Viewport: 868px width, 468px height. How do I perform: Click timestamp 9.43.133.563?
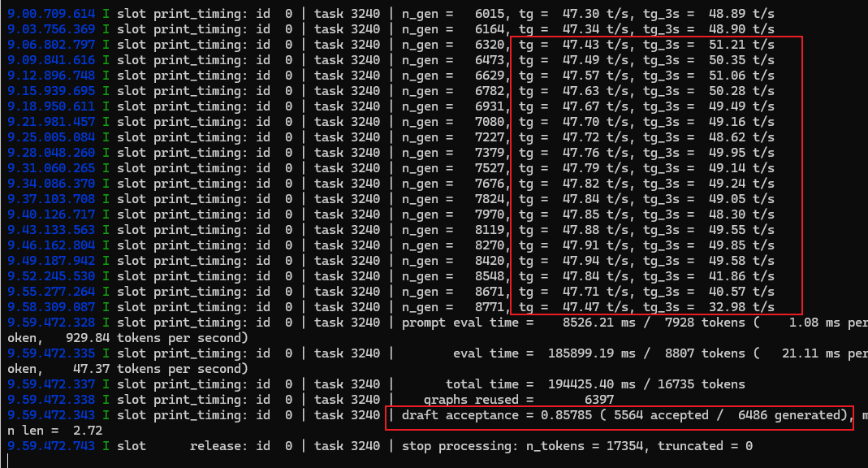51,230
